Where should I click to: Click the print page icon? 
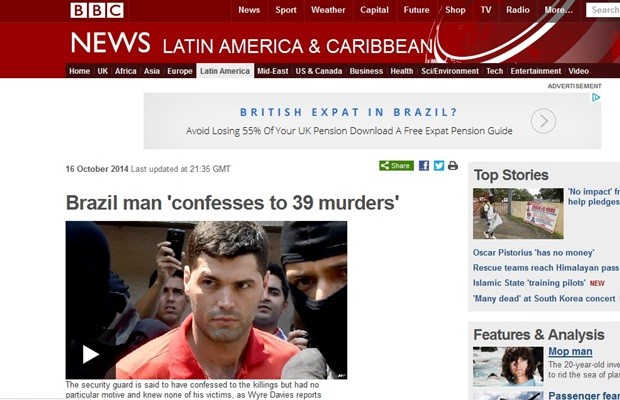[x=453, y=166]
